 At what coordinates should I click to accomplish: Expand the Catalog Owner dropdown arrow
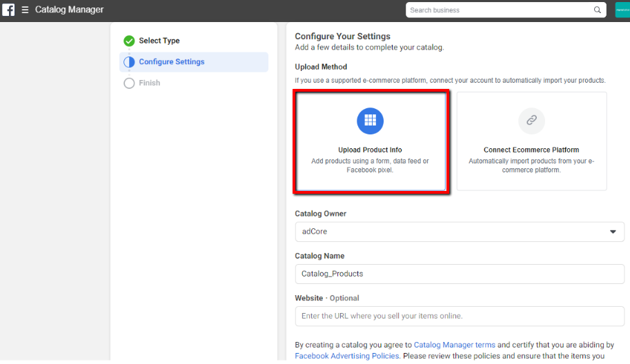pyautogui.click(x=613, y=232)
